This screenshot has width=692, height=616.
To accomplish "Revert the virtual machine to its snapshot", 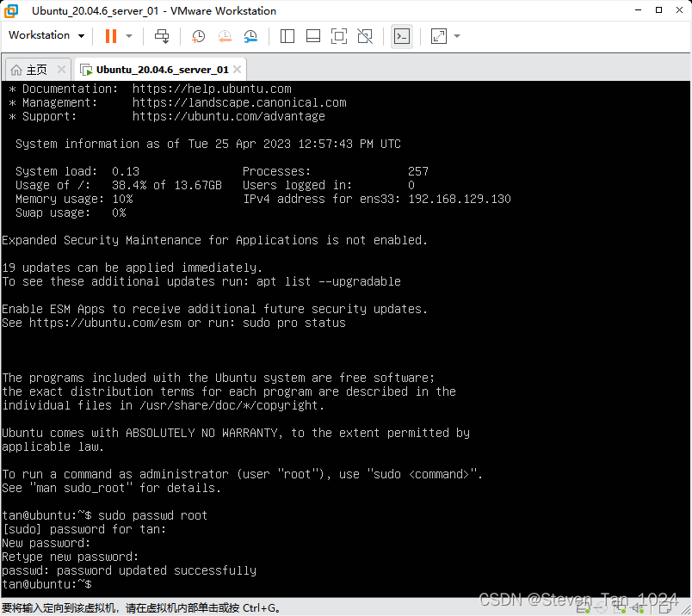I will (x=225, y=36).
